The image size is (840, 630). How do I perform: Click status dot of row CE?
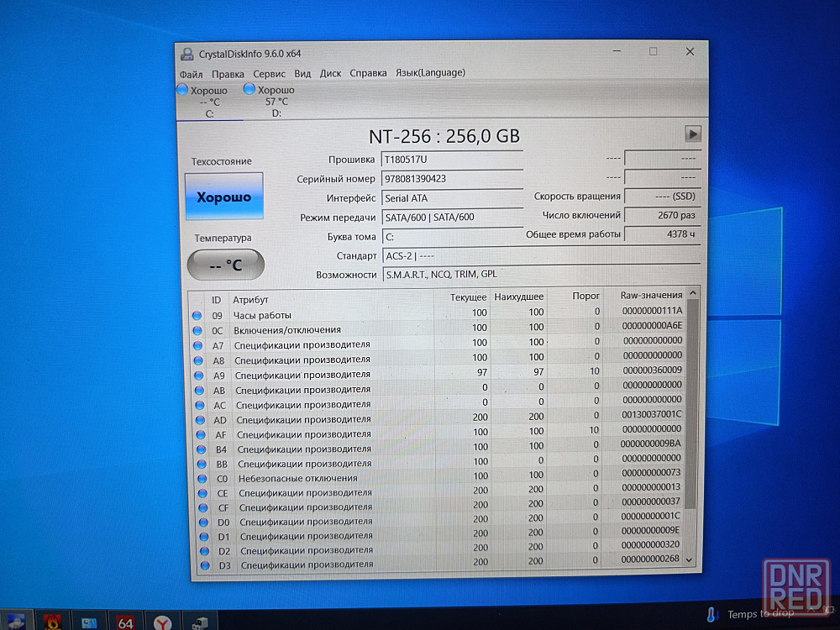tap(202, 493)
